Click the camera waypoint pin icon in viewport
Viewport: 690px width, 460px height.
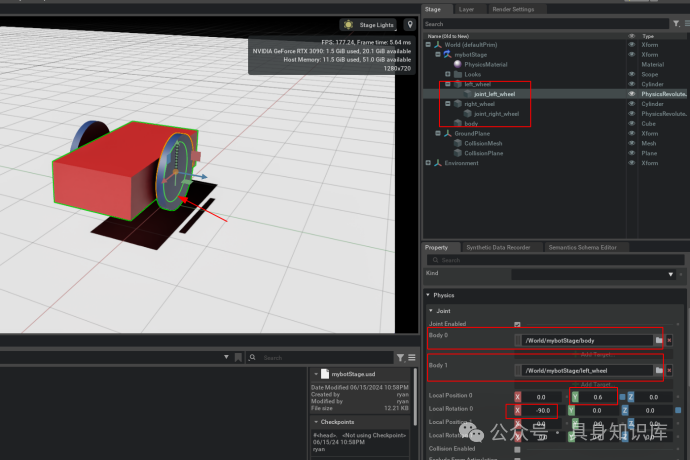pyautogui.click(x=409, y=25)
